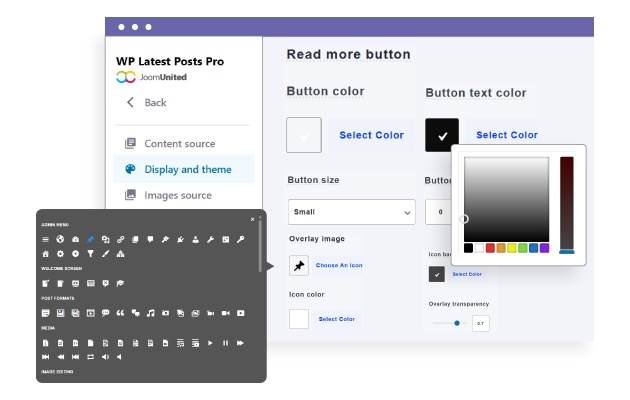
Task: Pick the speech chat bubbles format icon
Action: click(x=135, y=313)
